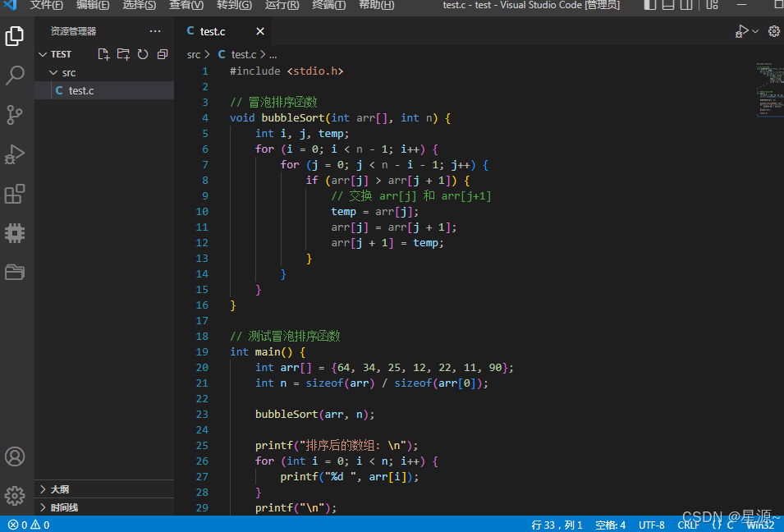This screenshot has height=532, width=784.
Task: Open the 文件(F) menu
Action: pos(47,5)
